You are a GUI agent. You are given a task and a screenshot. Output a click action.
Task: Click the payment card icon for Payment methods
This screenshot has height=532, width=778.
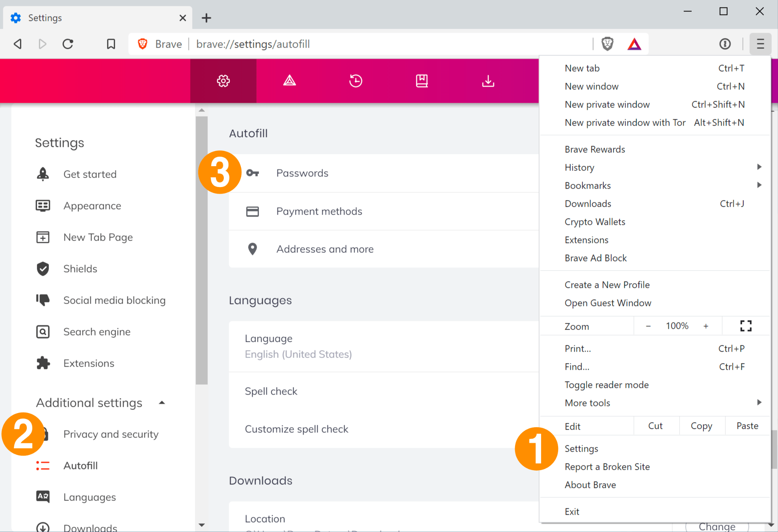[x=252, y=211]
